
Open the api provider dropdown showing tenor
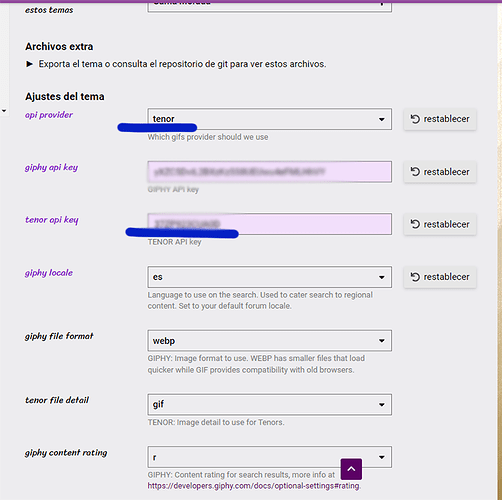tap(269, 119)
